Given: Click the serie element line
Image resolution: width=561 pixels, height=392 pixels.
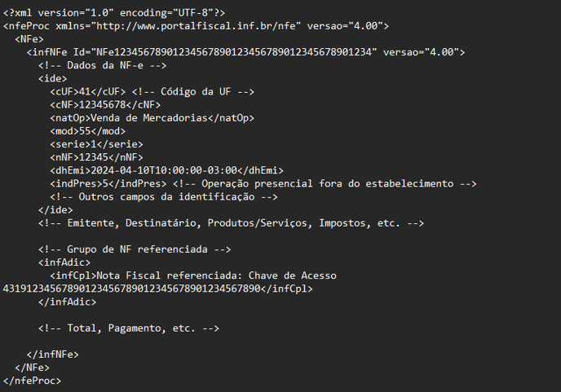Looking at the screenshot, I should (96, 144).
